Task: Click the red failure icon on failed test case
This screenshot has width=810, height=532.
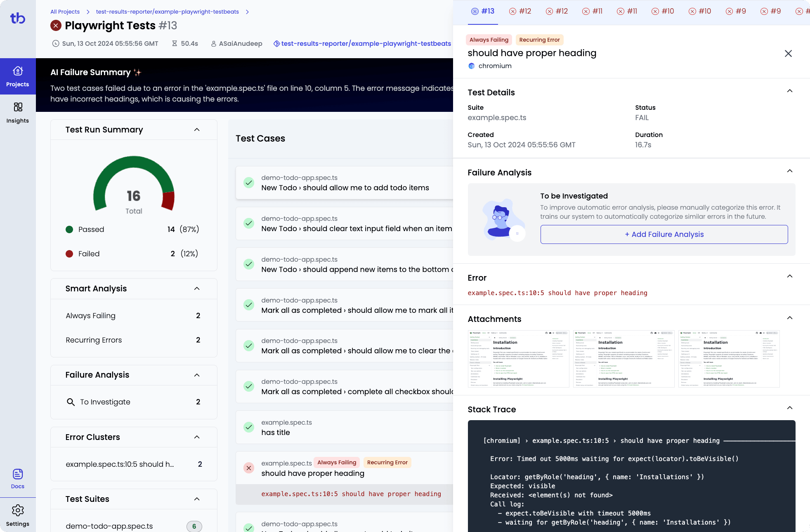Action: coord(248,468)
